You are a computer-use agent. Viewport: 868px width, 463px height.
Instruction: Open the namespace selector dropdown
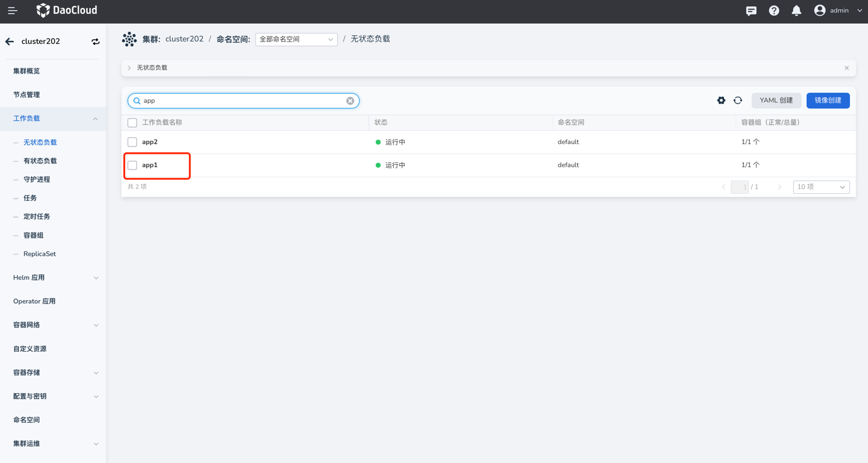tap(296, 39)
